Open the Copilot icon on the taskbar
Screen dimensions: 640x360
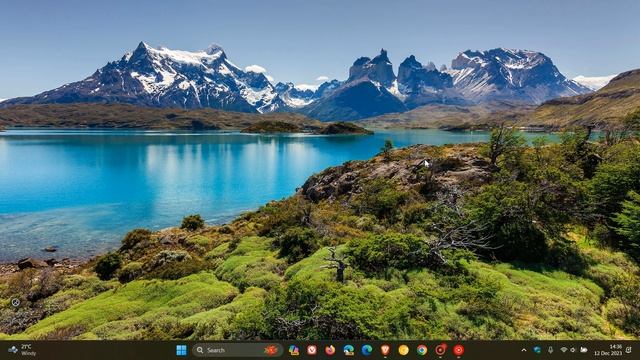[293, 350]
